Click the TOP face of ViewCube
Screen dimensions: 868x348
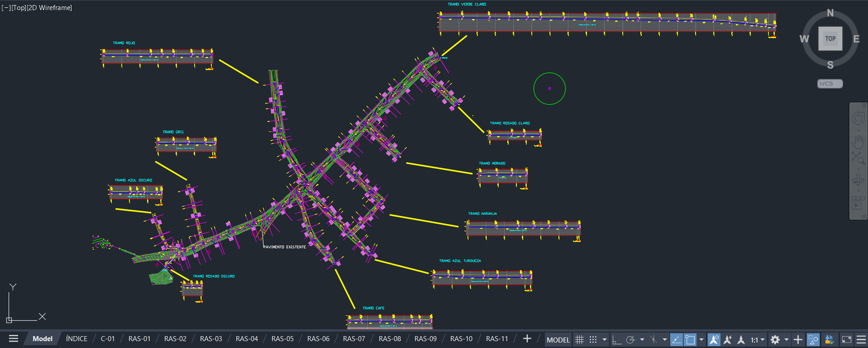[830, 39]
